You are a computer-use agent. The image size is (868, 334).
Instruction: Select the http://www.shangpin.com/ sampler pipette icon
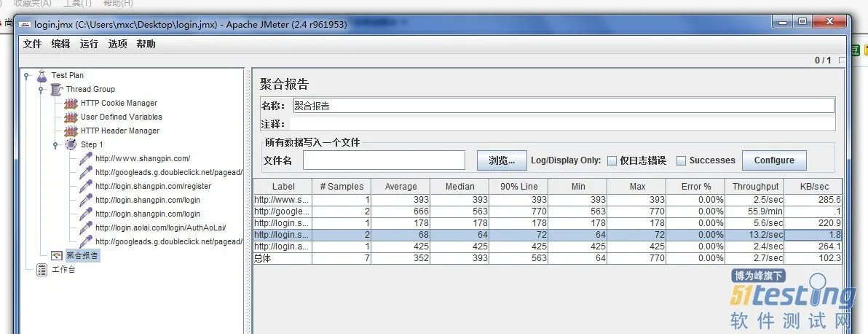coord(85,159)
